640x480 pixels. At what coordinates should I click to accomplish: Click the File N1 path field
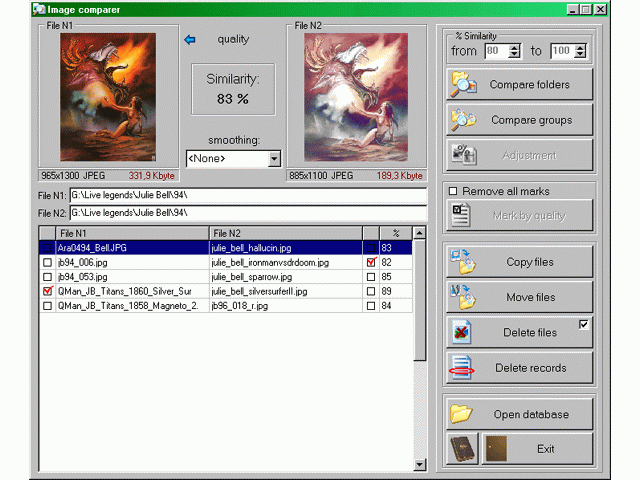248,196
